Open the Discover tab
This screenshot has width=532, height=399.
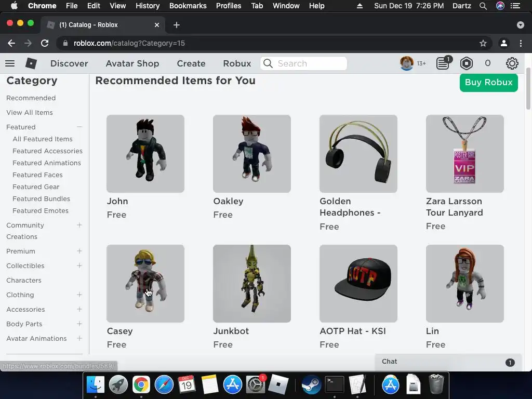(x=69, y=63)
